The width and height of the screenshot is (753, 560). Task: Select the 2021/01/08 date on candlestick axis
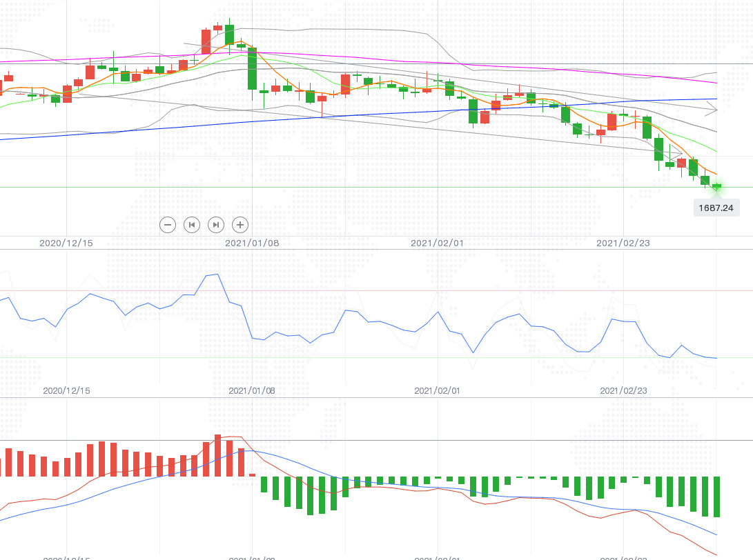tap(252, 243)
